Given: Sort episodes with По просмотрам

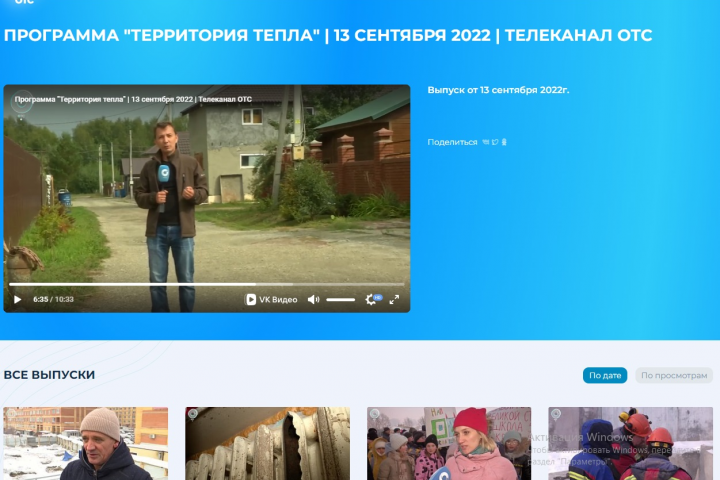Looking at the screenshot, I should (674, 375).
